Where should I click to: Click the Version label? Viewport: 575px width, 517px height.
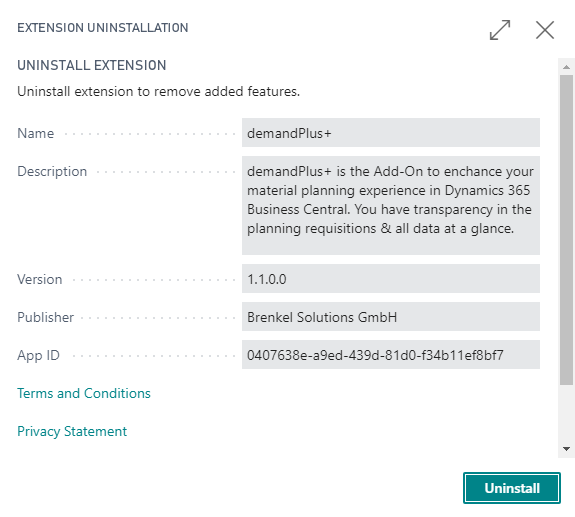tap(40, 279)
